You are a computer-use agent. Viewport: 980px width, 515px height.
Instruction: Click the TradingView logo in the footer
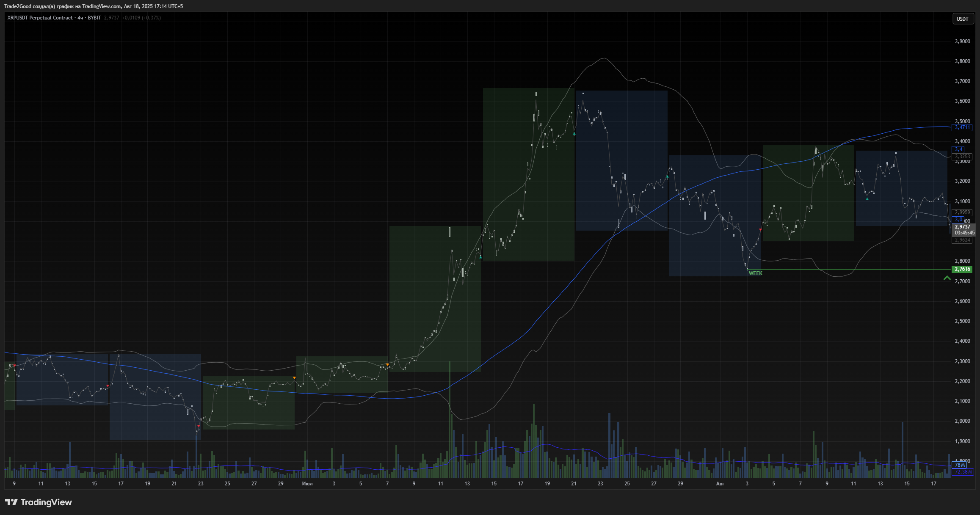coord(39,502)
